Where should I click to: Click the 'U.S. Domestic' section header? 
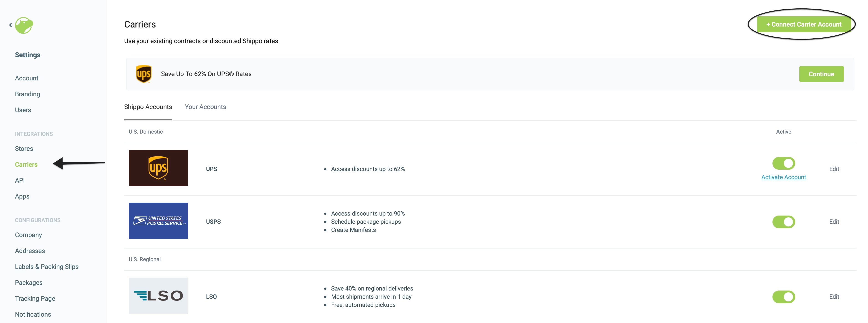pos(146,132)
